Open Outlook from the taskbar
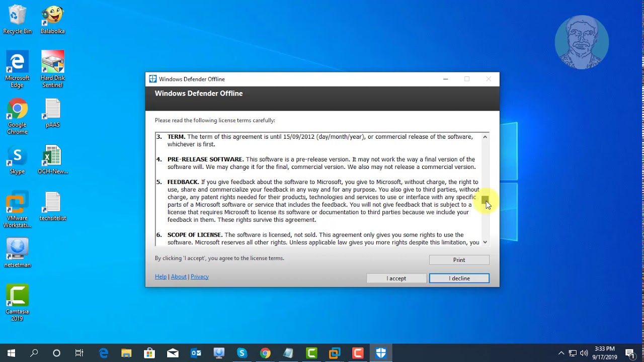The width and height of the screenshot is (644, 362). point(196,353)
